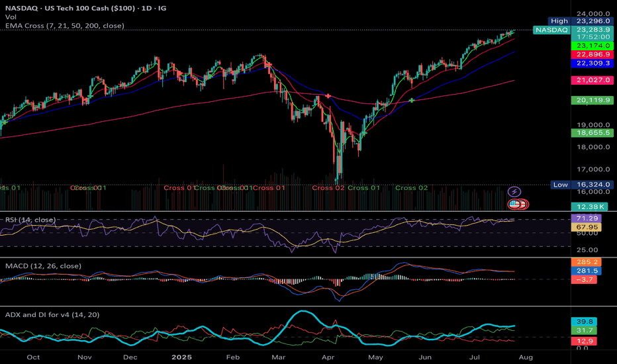This screenshot has width=617, height=364.
Task: Click the purple lightning bolt icon
Action: pyautogui.click(x=514, y=192)
